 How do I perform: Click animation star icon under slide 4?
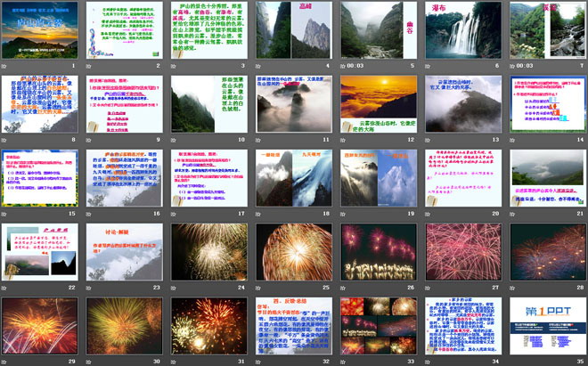click(258, 66)
